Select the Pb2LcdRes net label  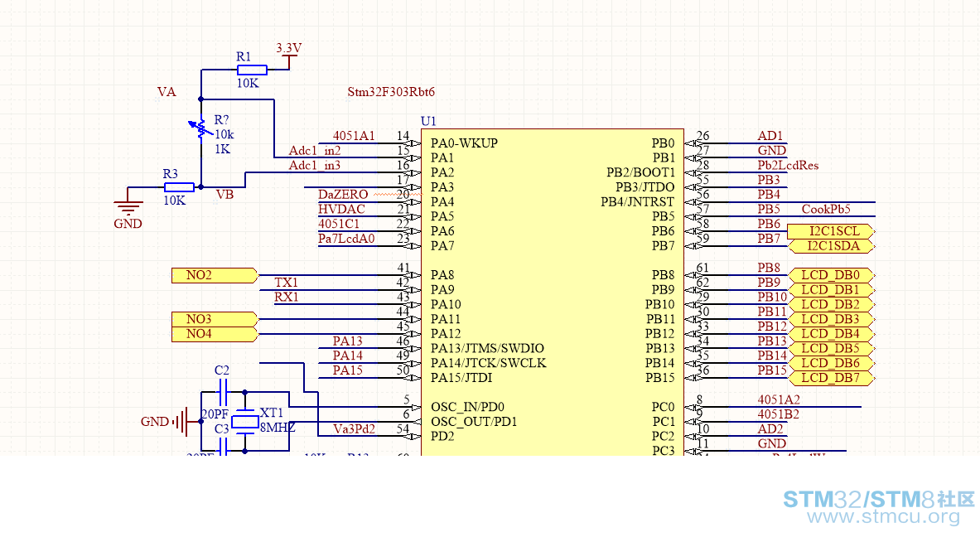(788, 165)
